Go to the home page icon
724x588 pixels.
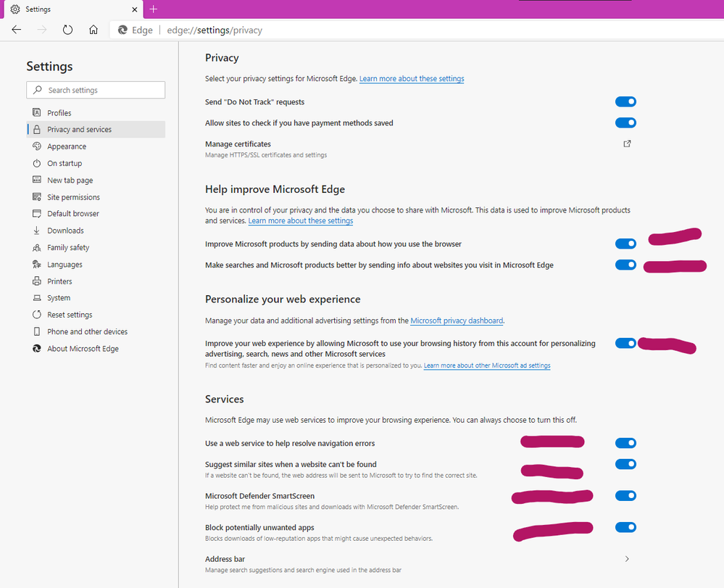coord(93,30)
